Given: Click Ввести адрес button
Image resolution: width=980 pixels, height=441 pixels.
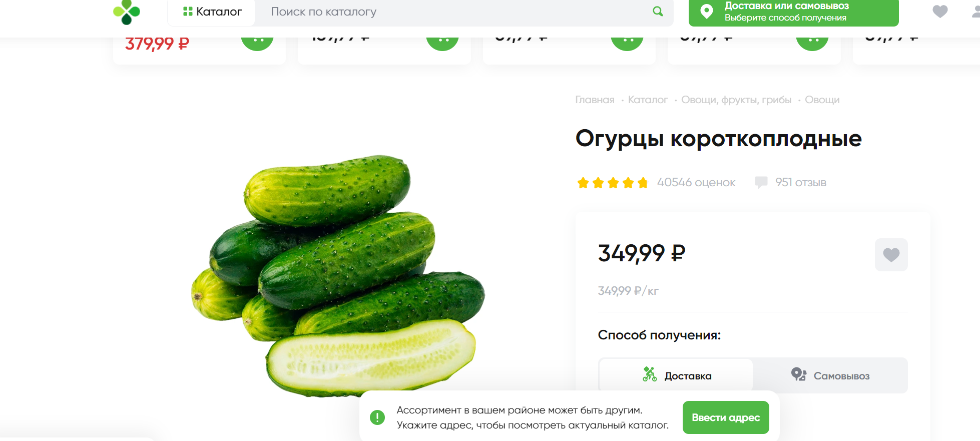Looking at the screenshot, I should pyautogui.click(x=726, y=417).
